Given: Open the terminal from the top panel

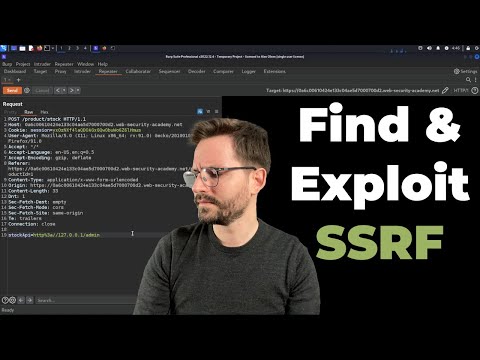Looking at the screenshot, I should coord(47,48).
